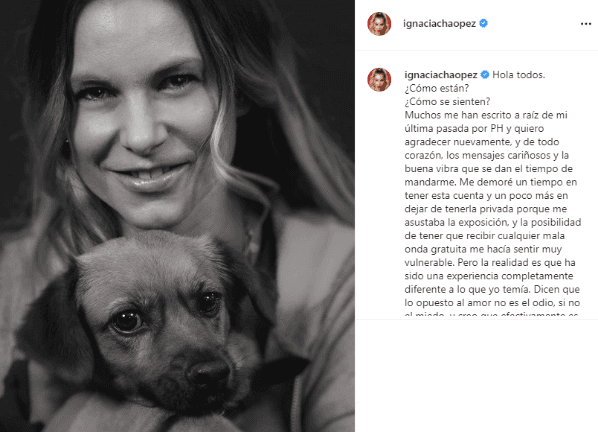Click the "¿Cómo están?" caption line
598x432 pixels.
[x=437, y=88]
